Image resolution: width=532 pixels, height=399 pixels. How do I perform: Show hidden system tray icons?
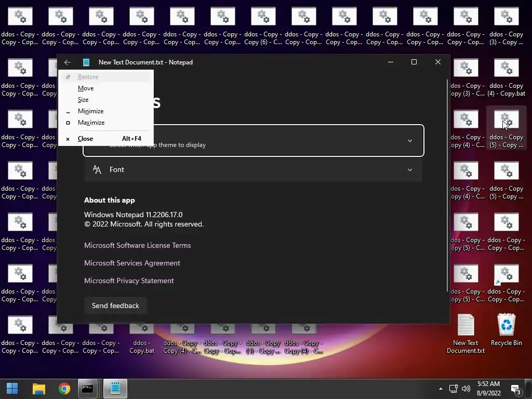coord(441,389)
